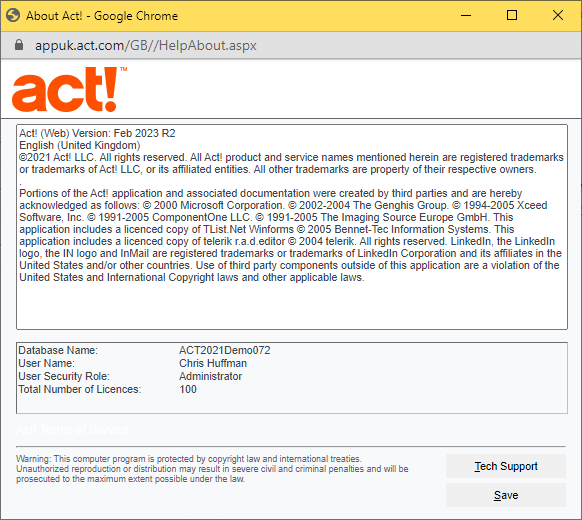582x520 pixels.
Task: Click the 'Portions of the Act! application' paragraph
Action: pyautogui.click(x=291, y=235)
